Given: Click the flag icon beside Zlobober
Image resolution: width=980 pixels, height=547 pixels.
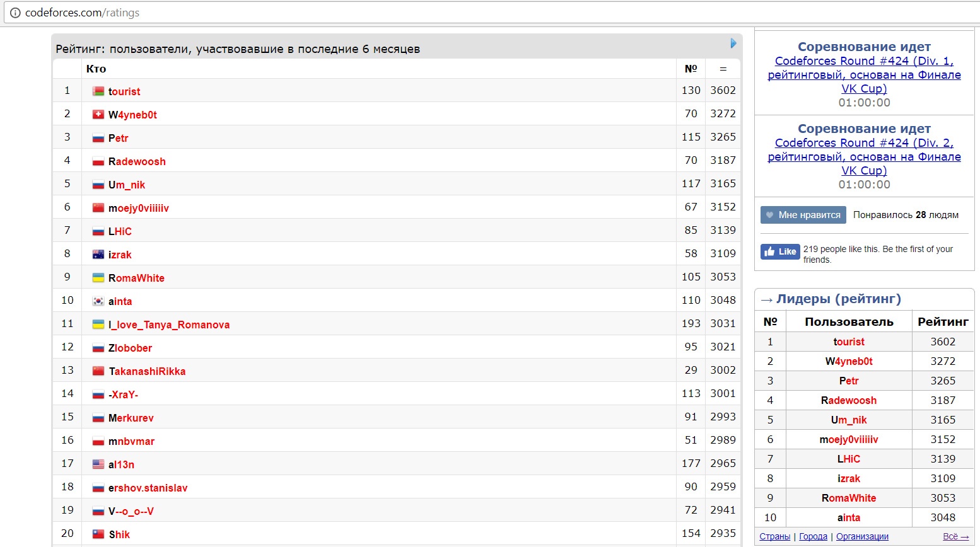Looking at the screenshot, I should tap(98, 348).
